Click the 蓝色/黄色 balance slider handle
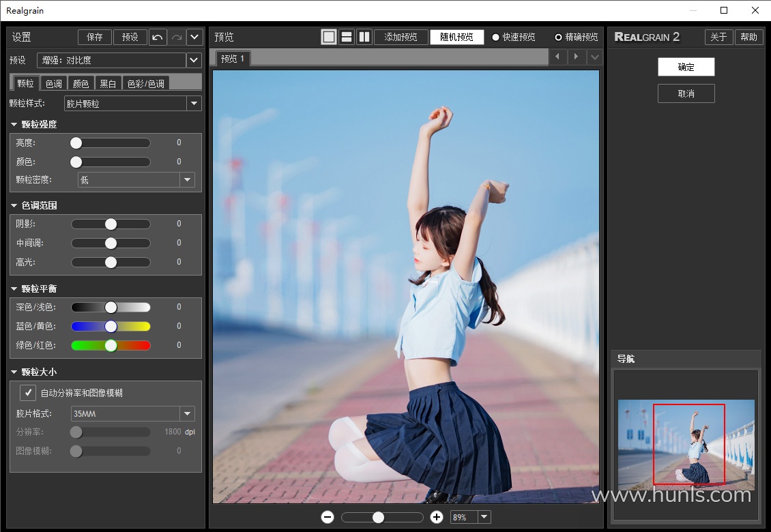This screenshot has height=532, width=771. pyautogui.click(x=111, y=327)
